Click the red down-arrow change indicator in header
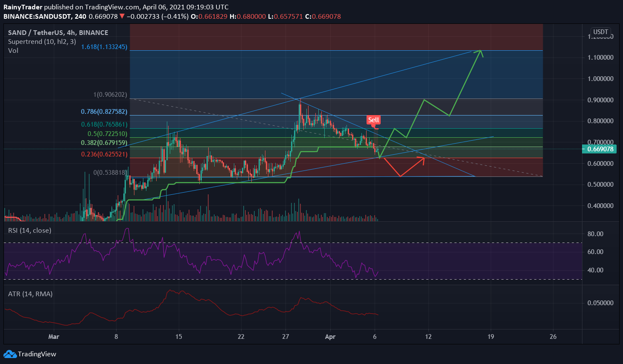The width and height of the screenshot is (623, 364). [122, 17]
